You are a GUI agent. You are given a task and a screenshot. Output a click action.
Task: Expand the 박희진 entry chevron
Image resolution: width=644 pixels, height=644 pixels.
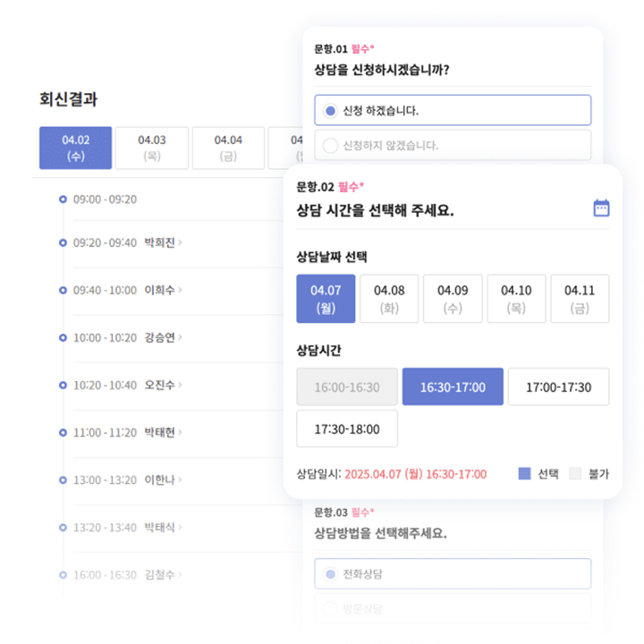coord(180,242)
